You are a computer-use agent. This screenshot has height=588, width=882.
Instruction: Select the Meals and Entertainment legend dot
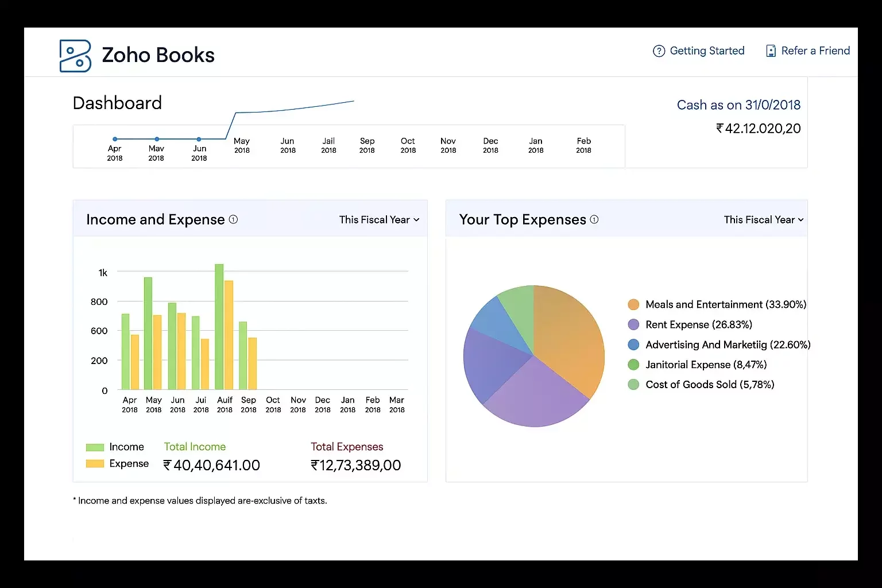click(x=633, y=304)
